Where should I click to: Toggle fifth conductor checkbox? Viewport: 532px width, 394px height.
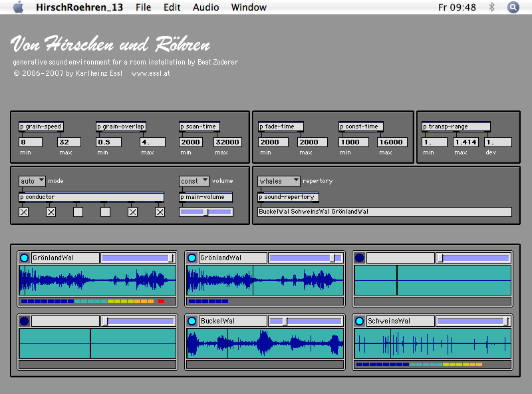coord(132,212)
